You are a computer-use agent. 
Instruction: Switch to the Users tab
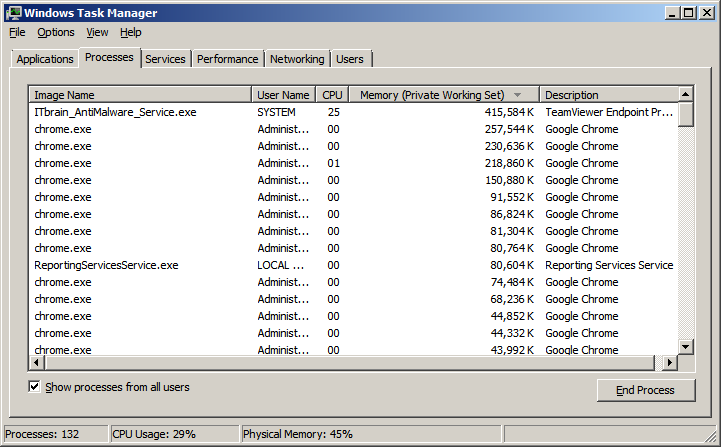click(350, 59)
